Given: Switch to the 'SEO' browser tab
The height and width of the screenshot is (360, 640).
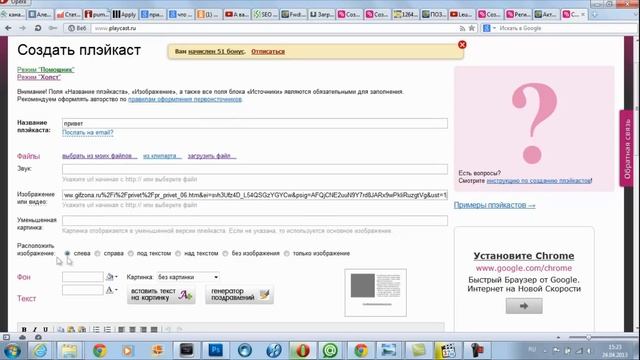Looking at the screenshot, I should 264,15.
